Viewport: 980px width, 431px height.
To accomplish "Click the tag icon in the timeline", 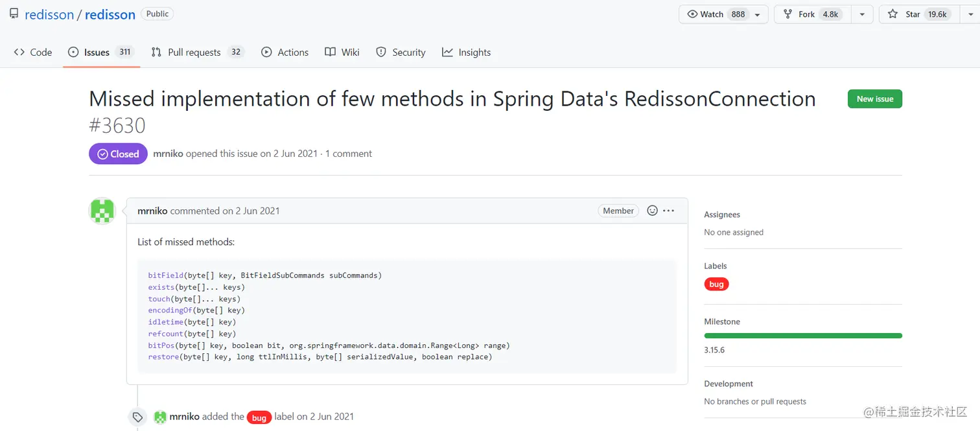I will click(x=137, y=417).
